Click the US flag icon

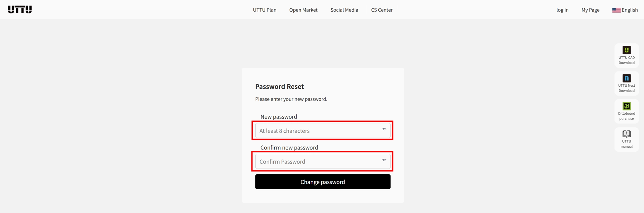pyautogui.click(x=616, y=10)
